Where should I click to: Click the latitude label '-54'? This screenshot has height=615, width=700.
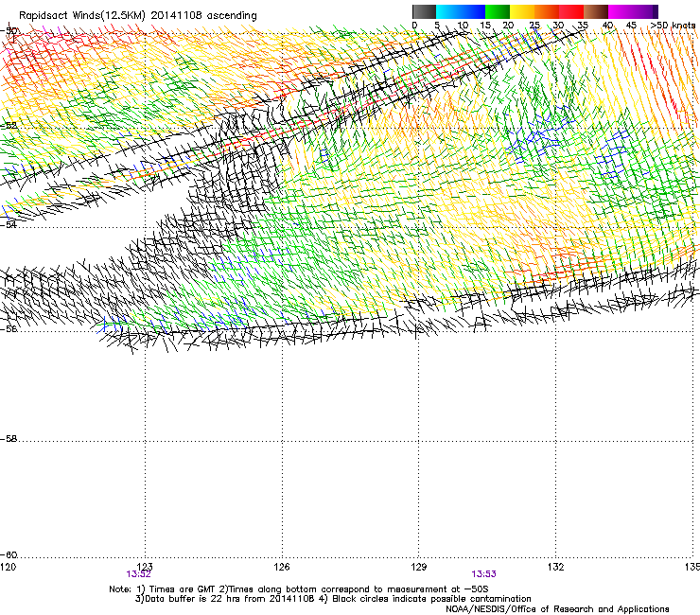pyautogui.click(x=9, y=224)
